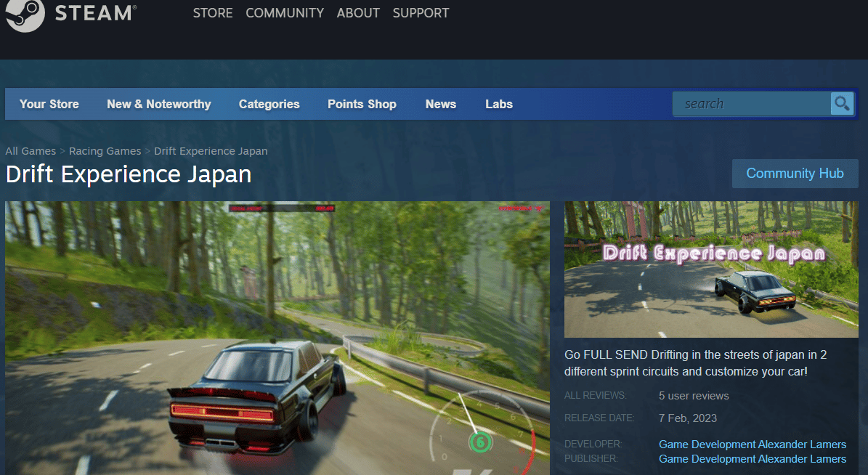Viewport: 868px width, 475px height.
Task: Click inside the search input field
Action: 748,103
